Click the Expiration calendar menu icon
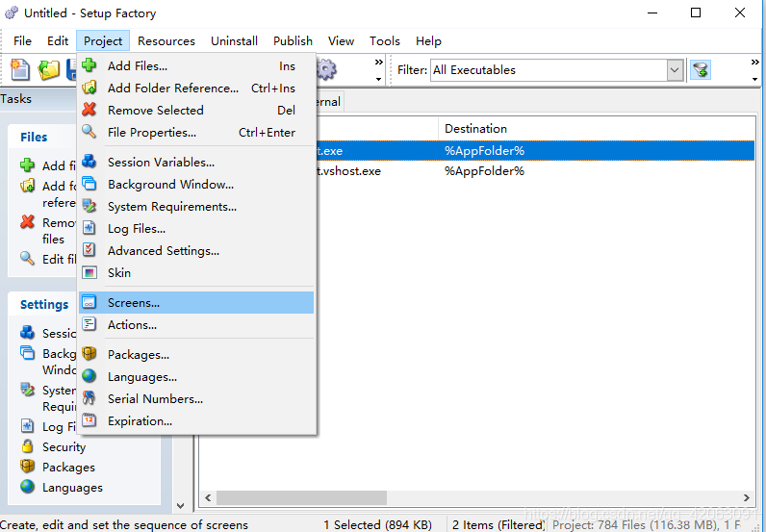This screenshot has height=532, width=766. (x=89, y=420)
